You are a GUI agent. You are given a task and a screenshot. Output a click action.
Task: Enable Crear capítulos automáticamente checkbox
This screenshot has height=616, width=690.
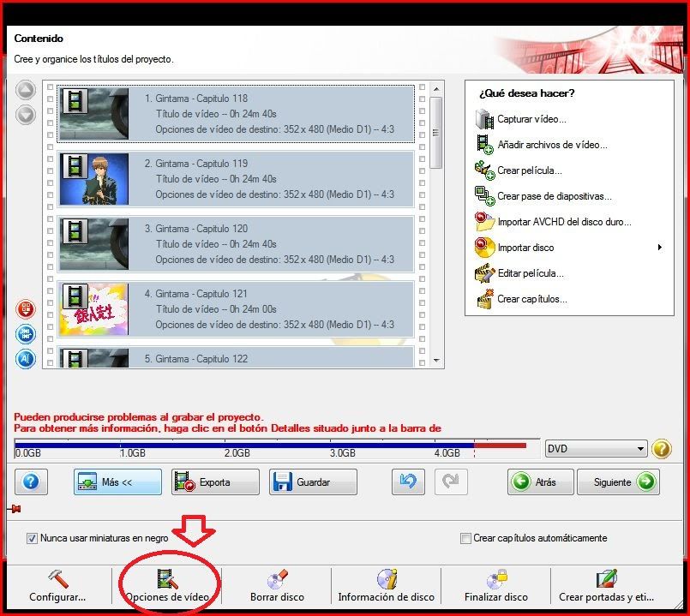pos(465,538)
